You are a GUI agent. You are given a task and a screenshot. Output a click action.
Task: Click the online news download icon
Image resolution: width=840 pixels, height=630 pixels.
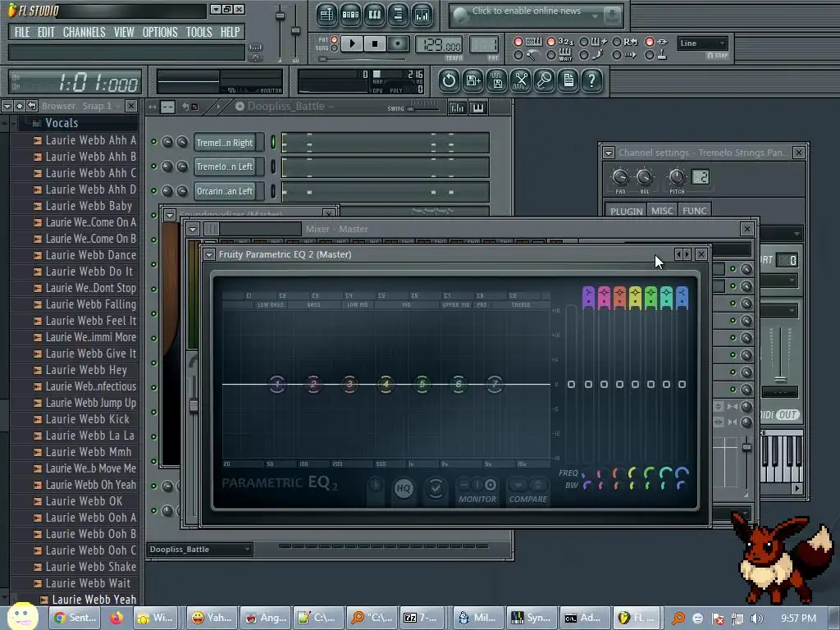(x=611, y=16)
